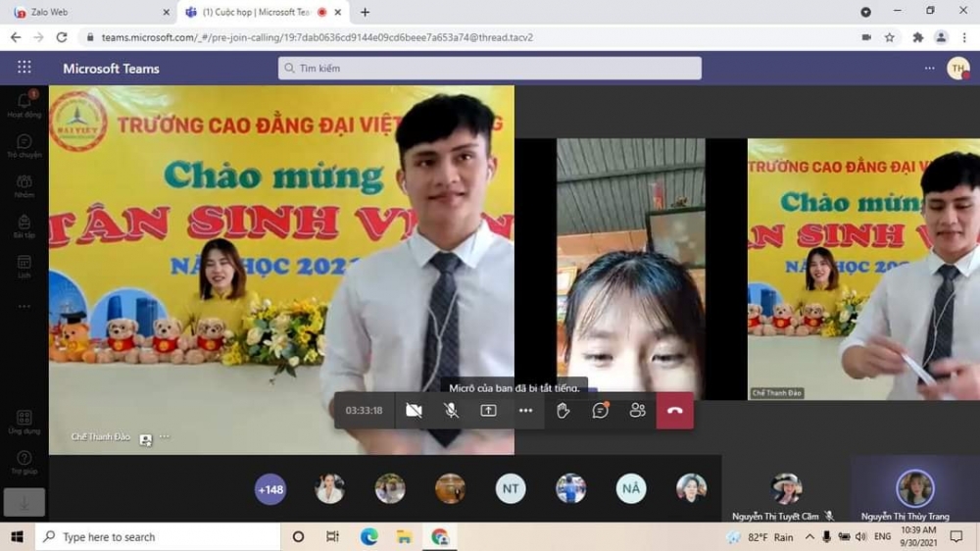Click the first participant avatar after +148

click(329, 489)
